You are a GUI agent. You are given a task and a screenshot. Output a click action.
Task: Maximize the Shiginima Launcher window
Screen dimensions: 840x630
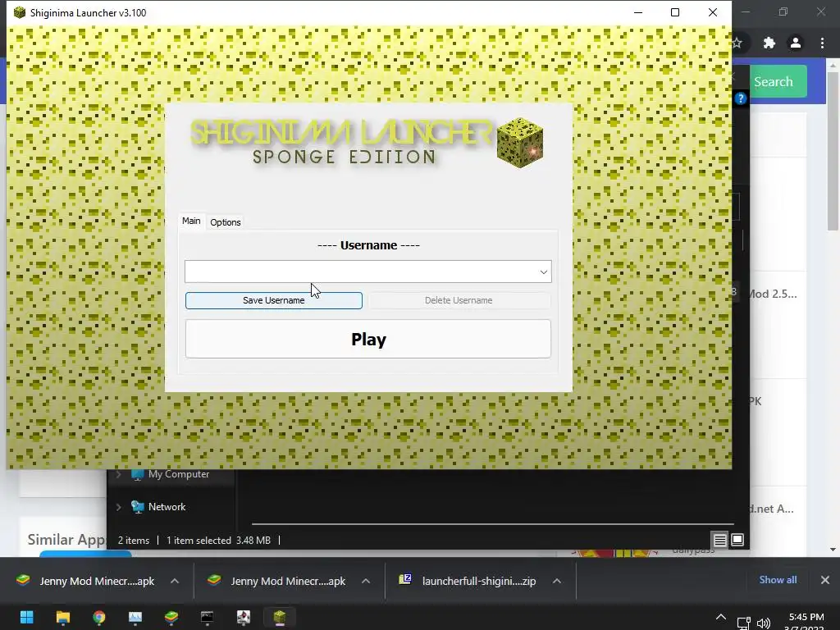pyautogui.click(x=675, y=12)
